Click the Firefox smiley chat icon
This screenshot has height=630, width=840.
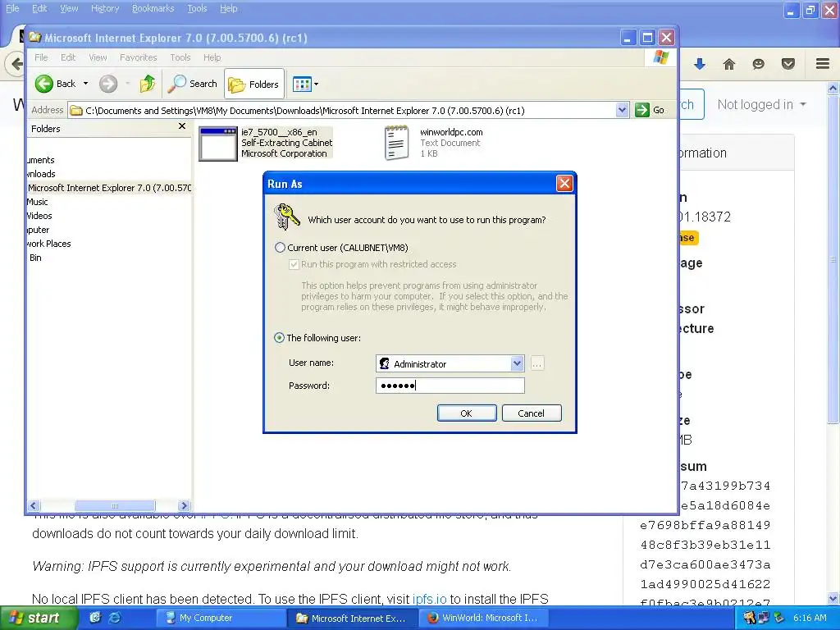click(x=759, y=64)
